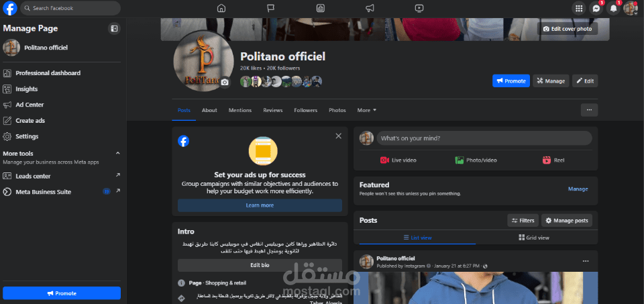Open the Insights chart icon in top navigation
This screenshot has height=304, width=644.
pos(321,8)
